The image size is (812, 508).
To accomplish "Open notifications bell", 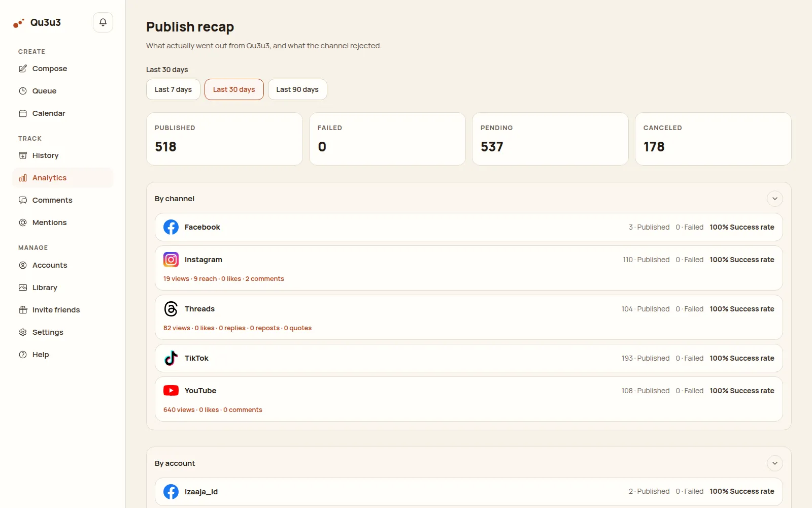I will point(103,22).
